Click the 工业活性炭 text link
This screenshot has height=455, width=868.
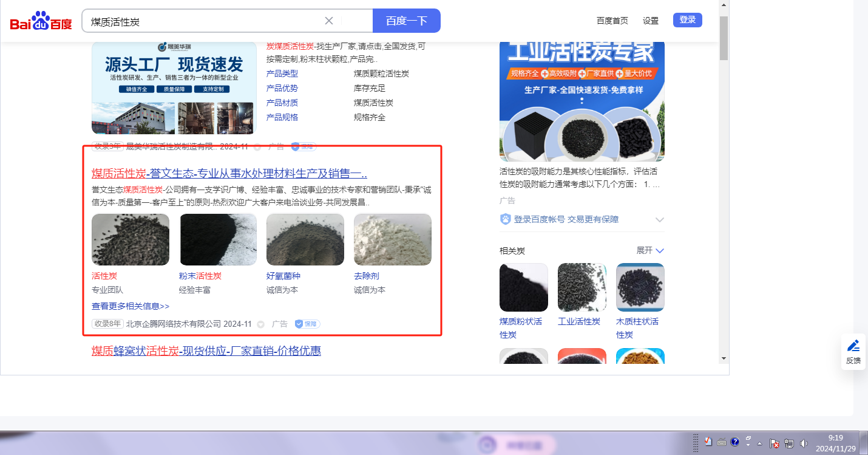[579, 321]
